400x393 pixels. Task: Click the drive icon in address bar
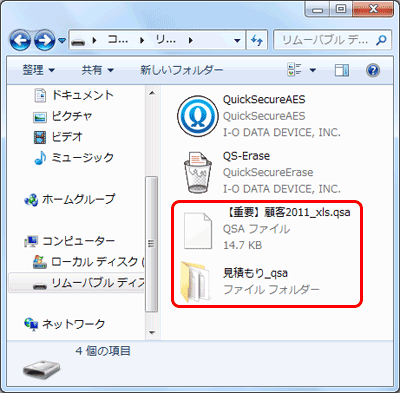[x=78, y=41]
